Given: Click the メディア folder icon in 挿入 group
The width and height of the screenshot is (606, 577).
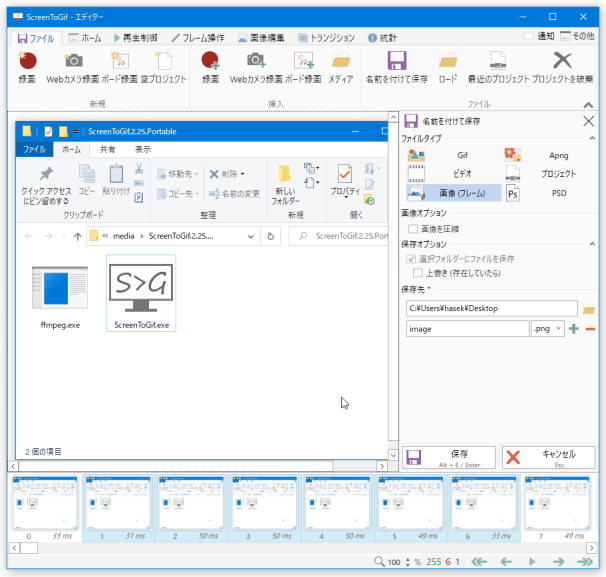Looking at the screenshot, I should [x=341, y=62].
